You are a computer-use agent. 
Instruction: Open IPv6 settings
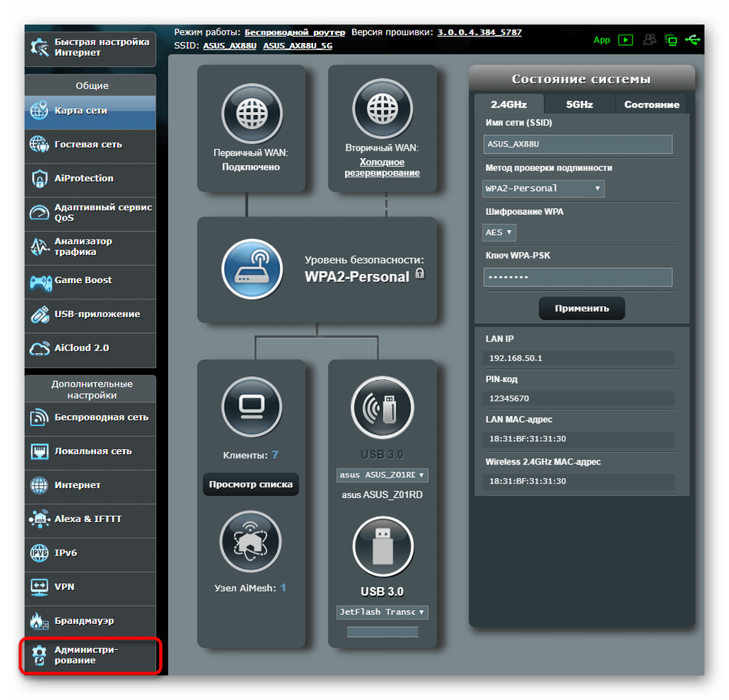click(x=91, y=553)
